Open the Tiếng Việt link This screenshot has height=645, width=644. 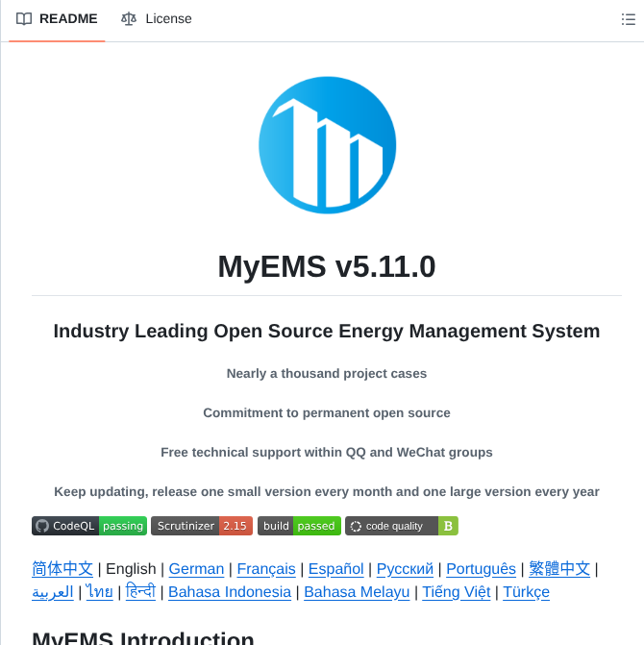click(456, 591)
